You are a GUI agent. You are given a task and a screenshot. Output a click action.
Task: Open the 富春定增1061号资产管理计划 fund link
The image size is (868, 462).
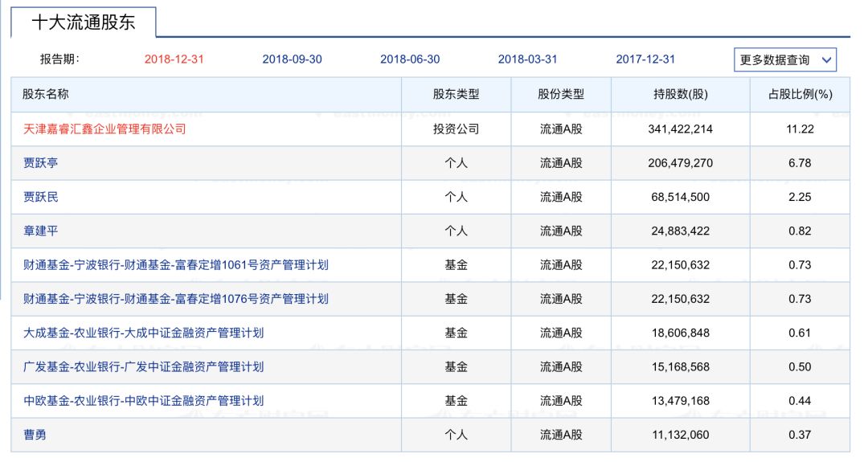pos(175,265)
